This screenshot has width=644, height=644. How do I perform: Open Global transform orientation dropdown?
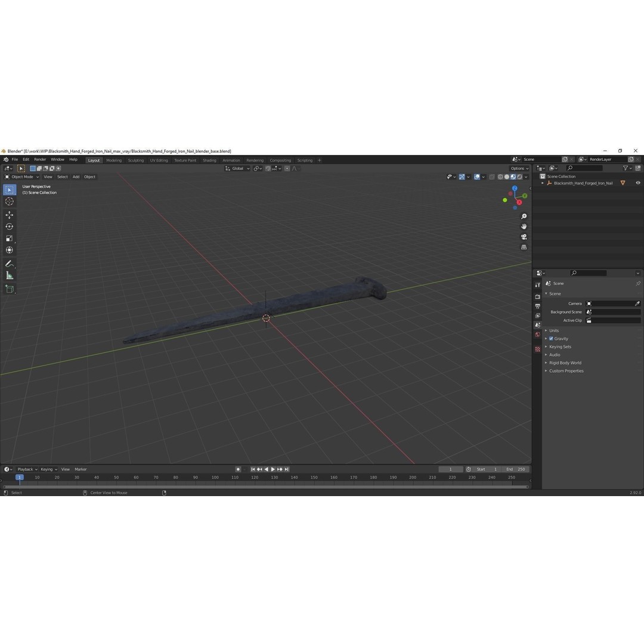click(237, 168)
